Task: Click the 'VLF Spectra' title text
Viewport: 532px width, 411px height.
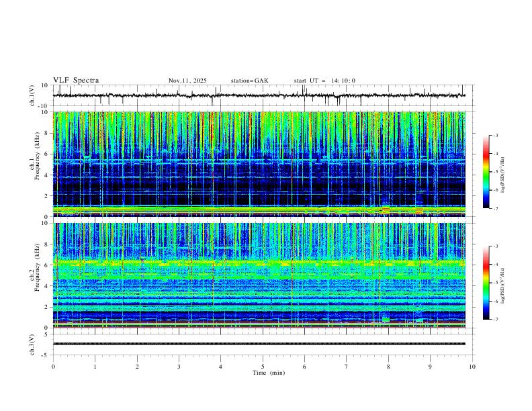Action: [x=76, y=81]
